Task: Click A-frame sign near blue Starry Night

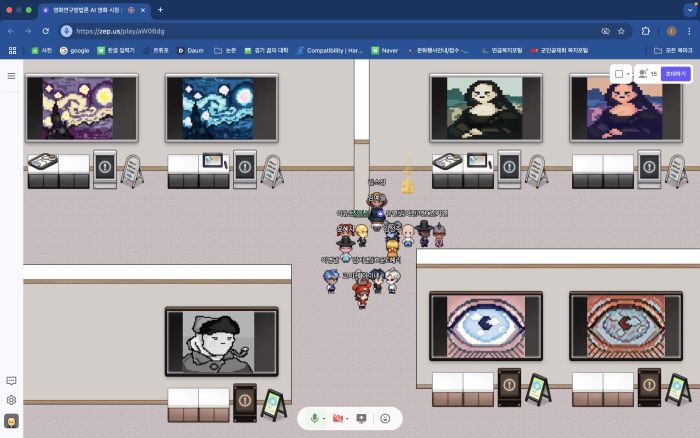Action: pyautogui.click(x=272, y=171)
